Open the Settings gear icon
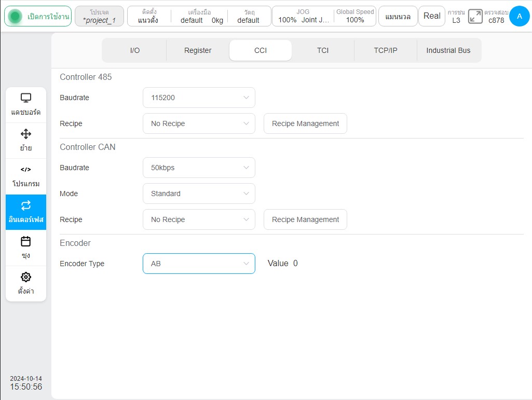This screenshot has width=532, height=400. click(x=26, y=277)
